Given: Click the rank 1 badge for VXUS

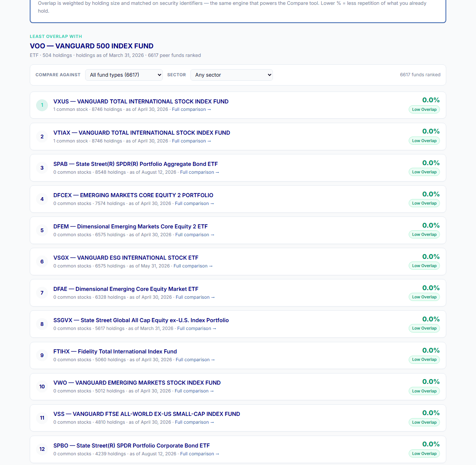Looking at the screenshot, I should point(42,105).
